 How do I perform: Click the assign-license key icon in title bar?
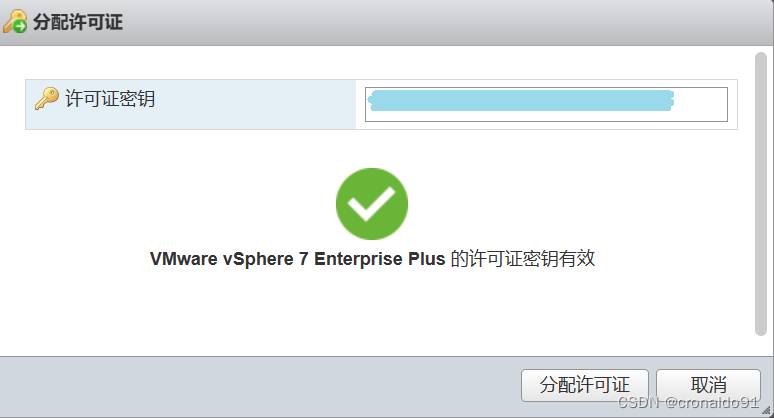click(15, 21)
